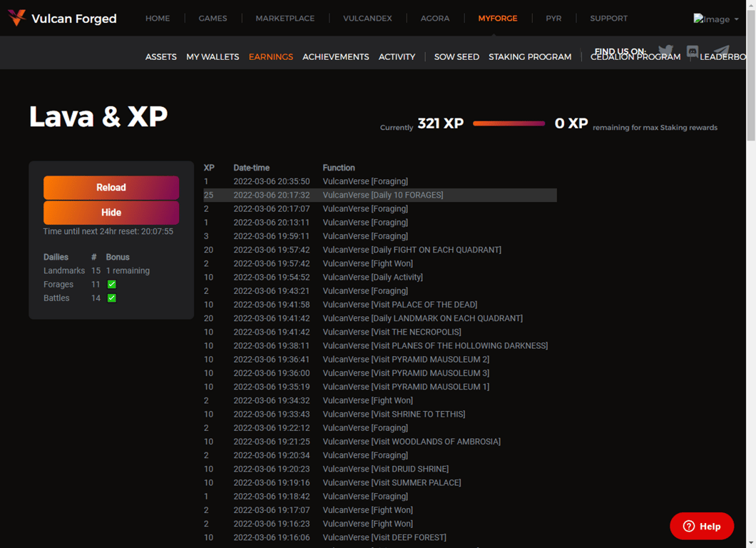The height and width of the screenshot is (548, 756).
Task: Click Visit PLANES OF THE HOLLOWING DARKNESS
Action: click(435, 346)
